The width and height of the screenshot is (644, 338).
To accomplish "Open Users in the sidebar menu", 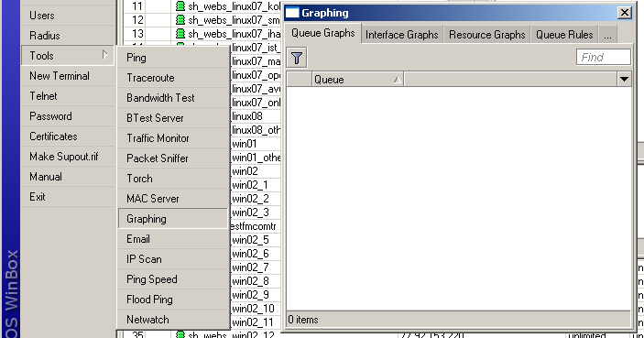I will 68,16.
